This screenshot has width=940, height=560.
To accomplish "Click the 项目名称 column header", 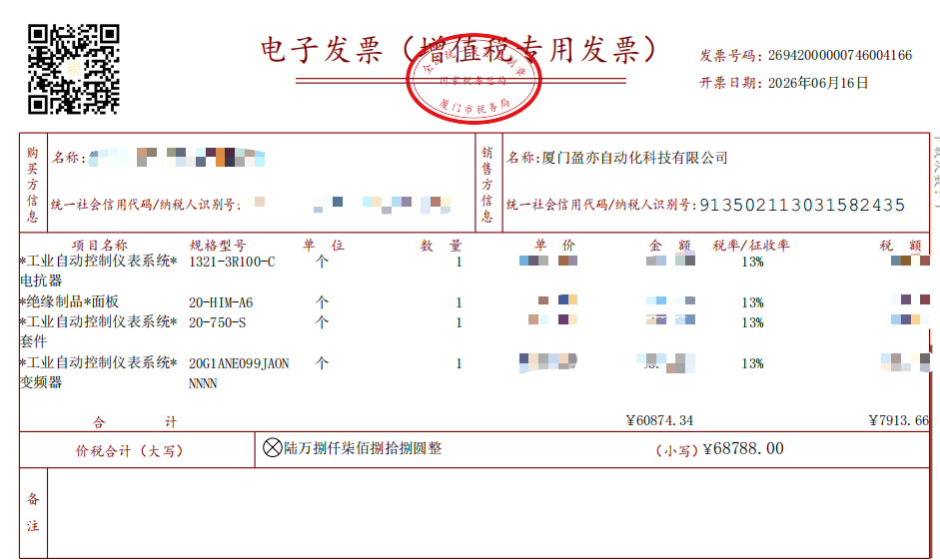I will pyautogui.click(x=100, y=245).
